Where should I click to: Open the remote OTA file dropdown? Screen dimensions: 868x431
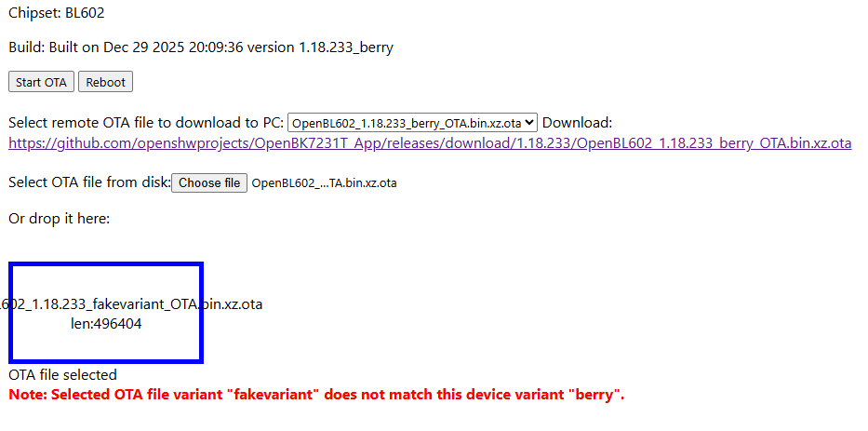tap(412, 123)
